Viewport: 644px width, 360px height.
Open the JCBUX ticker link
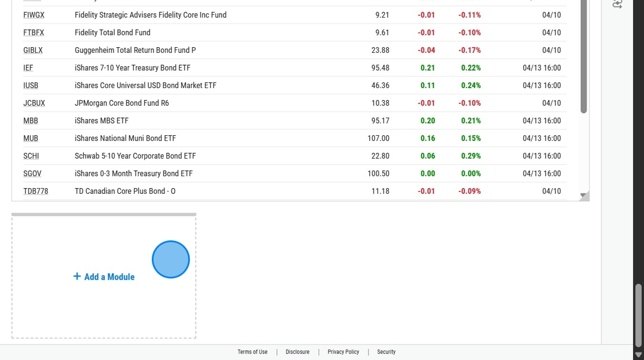[34, 103]
